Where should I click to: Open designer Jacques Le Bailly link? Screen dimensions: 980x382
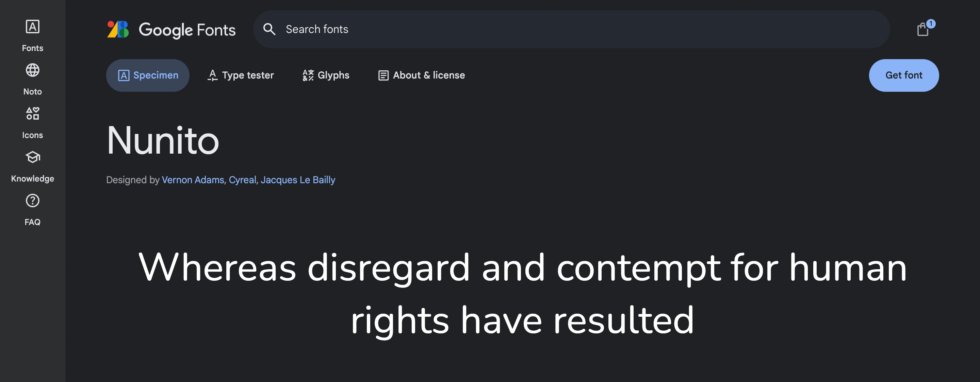[298, 180]
